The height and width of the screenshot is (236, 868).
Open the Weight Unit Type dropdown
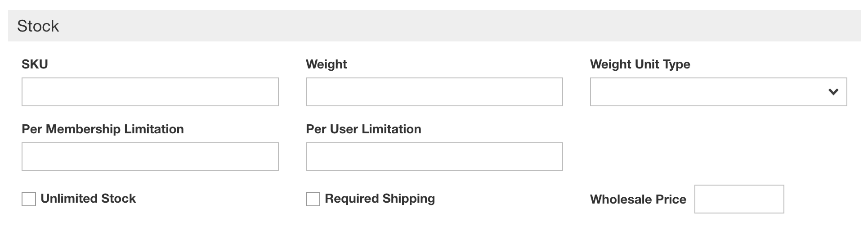click(x=718, y=92)
